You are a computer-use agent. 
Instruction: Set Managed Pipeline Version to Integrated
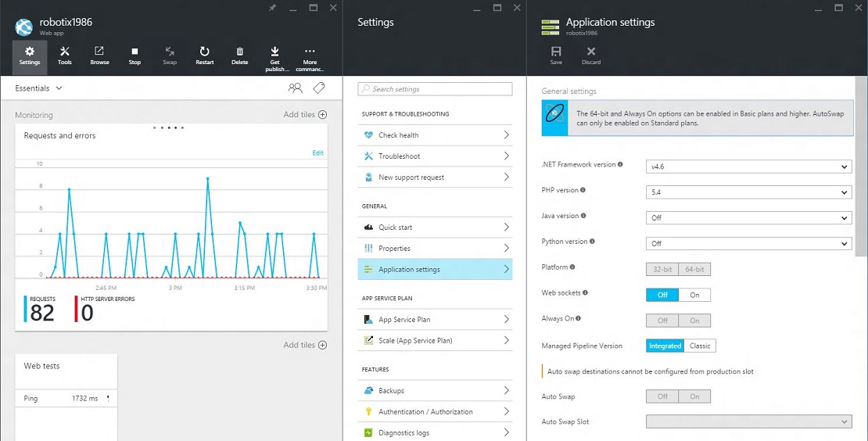coord(665,346)
